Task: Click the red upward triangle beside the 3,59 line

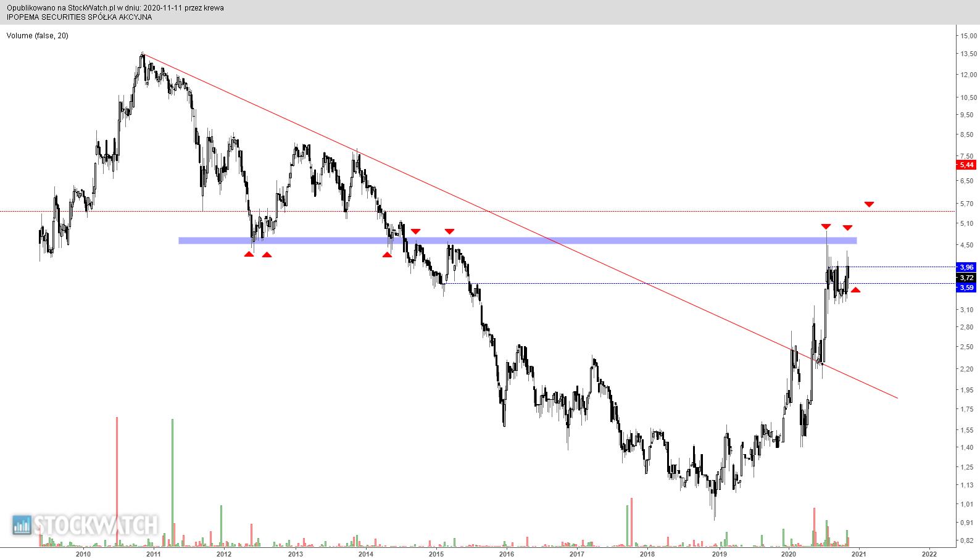Action: [855, 289]
